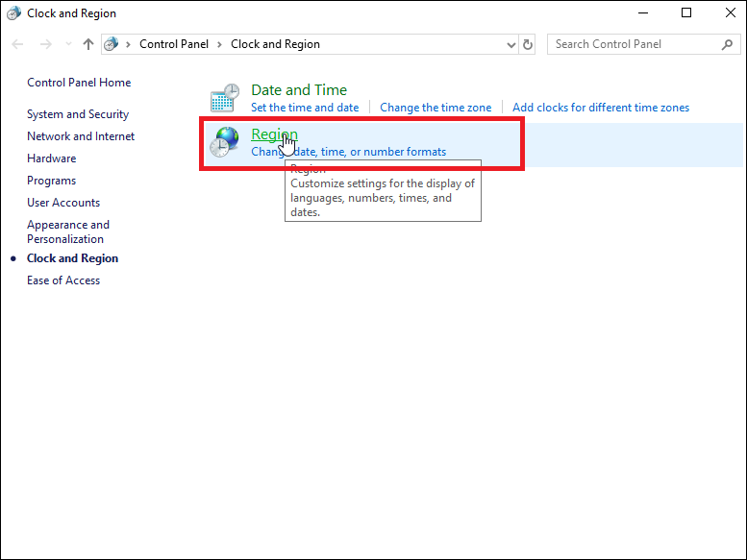Expand chevron after Control Panel breadcrumb
Screen dimensions: 747x560
[x=219, y=45]
